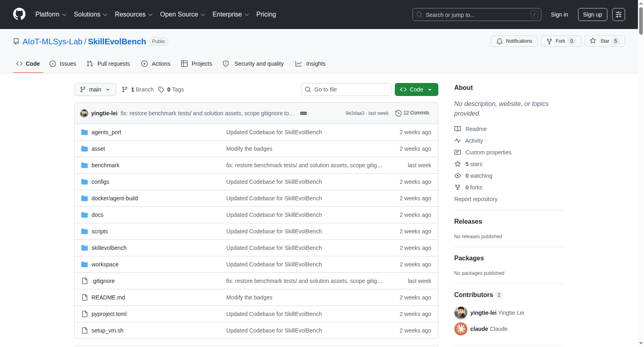
Task: Click the agents_port folder icon
Action: point(85,132)
